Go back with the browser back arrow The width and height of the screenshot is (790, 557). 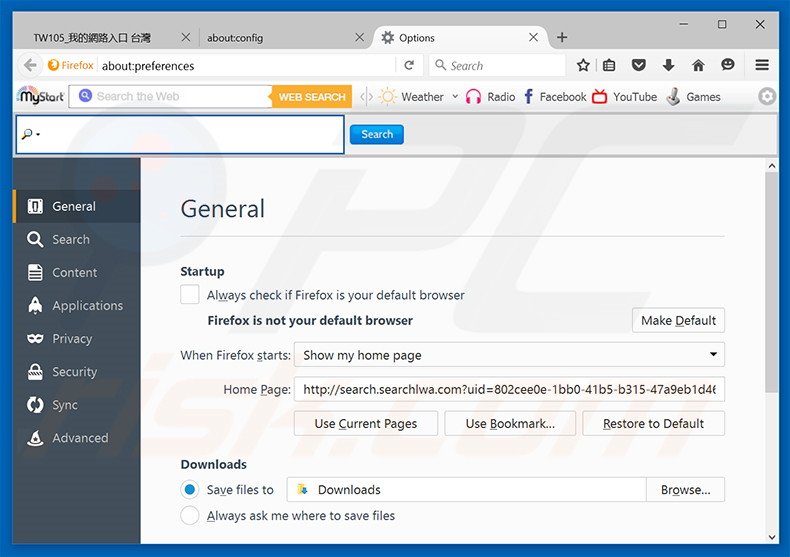[x=30, y=65]
